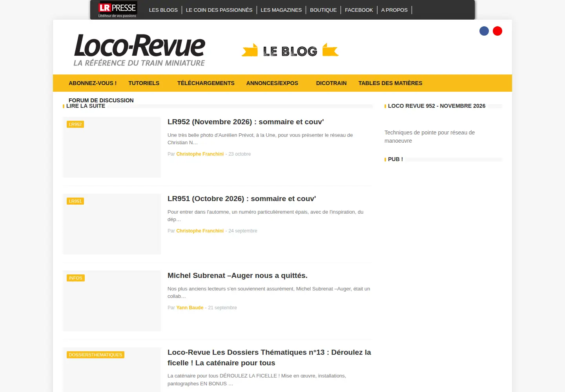Open Le Coin des Passionnés menu

click(219, 10)
